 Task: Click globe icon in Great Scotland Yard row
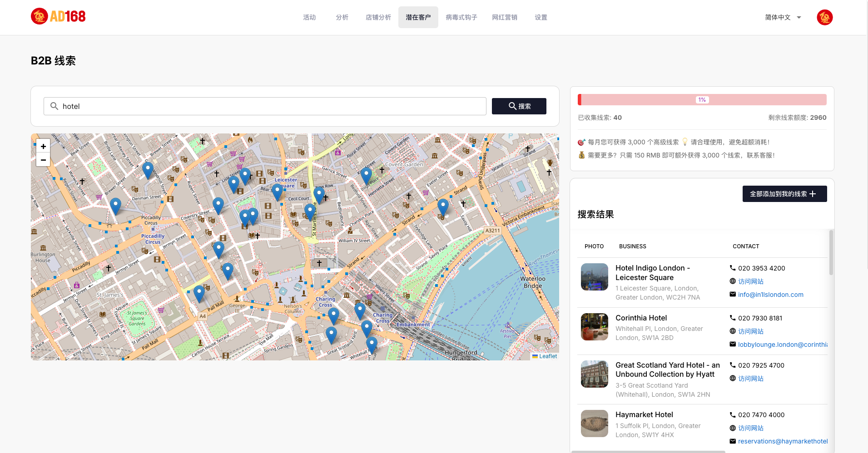click(x=732, y=378)
